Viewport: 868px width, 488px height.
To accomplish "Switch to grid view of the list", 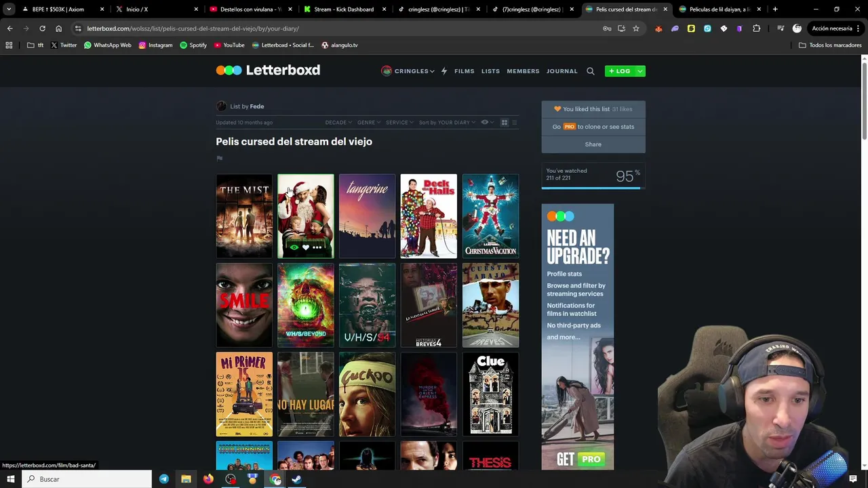I will 505,123.
